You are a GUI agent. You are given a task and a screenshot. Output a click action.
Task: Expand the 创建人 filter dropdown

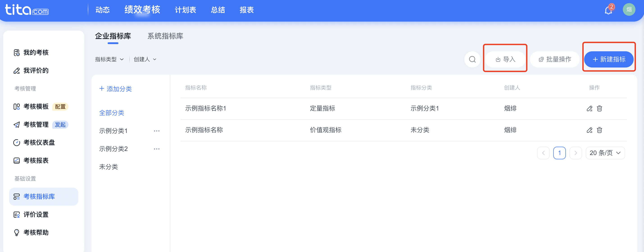click(x=145, y=59)
